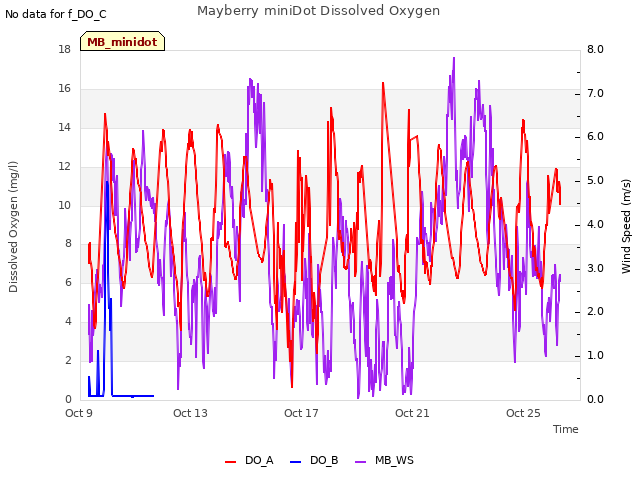The width and height of the screenshot is (640, 480).
Task: Click the 6 tick on left axis
Action: pyautogui.click(x=68, y=282)
